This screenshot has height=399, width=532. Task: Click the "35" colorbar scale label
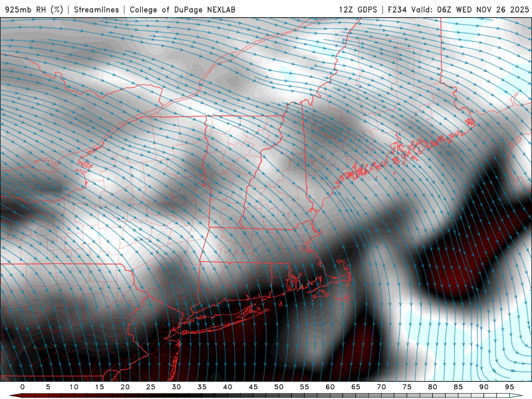tap(202, 387)
